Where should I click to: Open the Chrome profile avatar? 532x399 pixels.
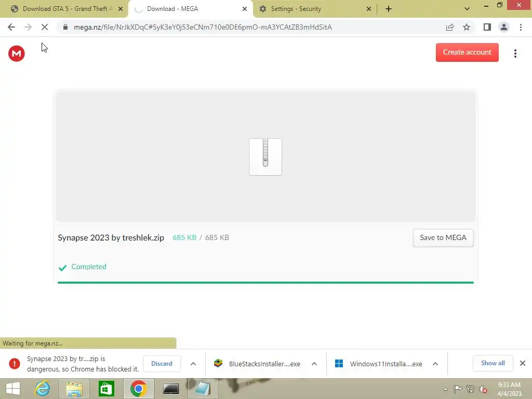click(x=504, y=27)
